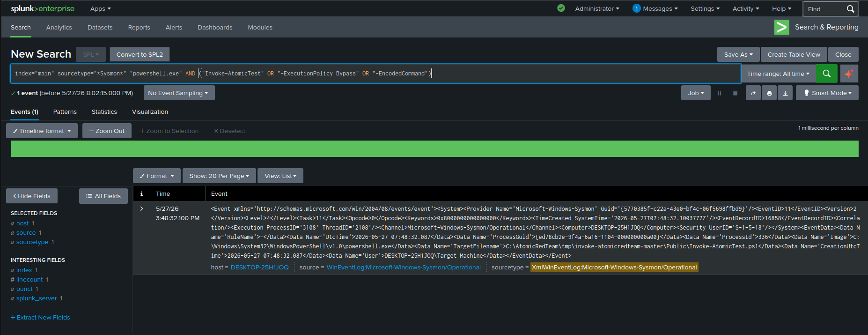Click Extract New Fields link
Viewport: 868px width, 335px height.
40,317
